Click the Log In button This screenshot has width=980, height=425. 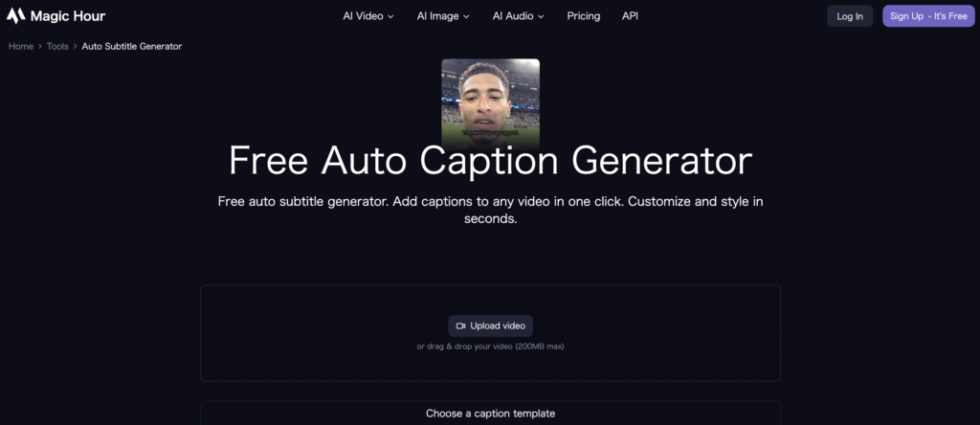point(850,16)
